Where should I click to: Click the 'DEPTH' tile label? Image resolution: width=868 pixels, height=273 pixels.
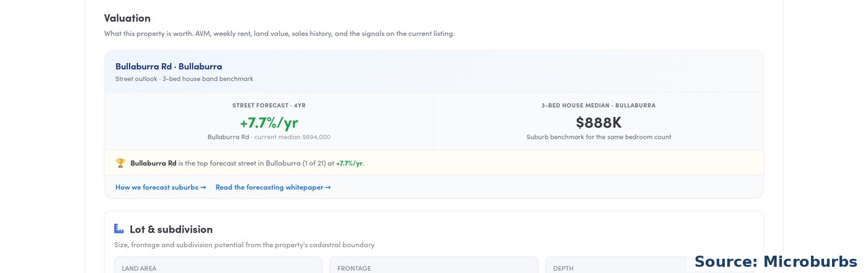point(564,269)
